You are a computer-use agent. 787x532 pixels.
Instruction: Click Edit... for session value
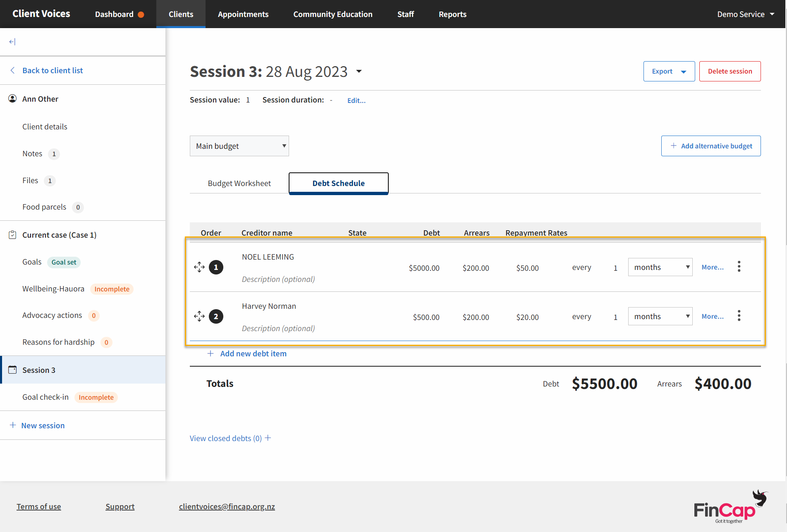(x=356, y=100)
